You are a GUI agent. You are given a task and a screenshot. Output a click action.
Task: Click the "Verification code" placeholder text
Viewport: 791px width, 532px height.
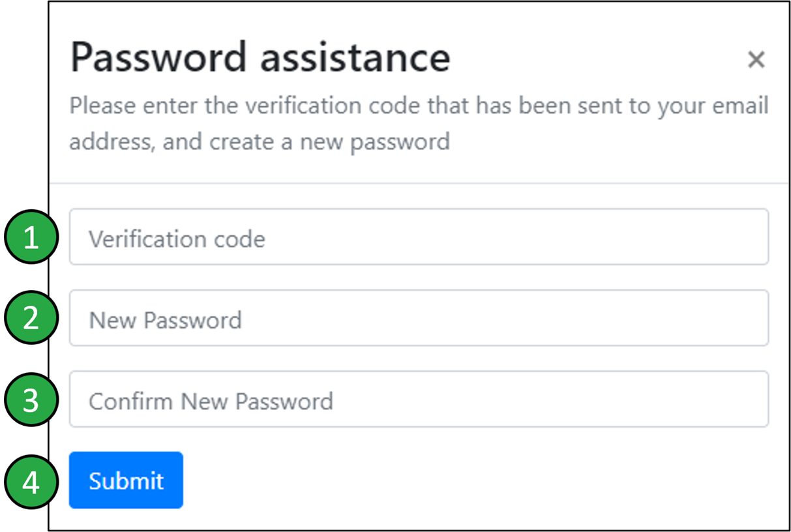[x=177, y=239]
